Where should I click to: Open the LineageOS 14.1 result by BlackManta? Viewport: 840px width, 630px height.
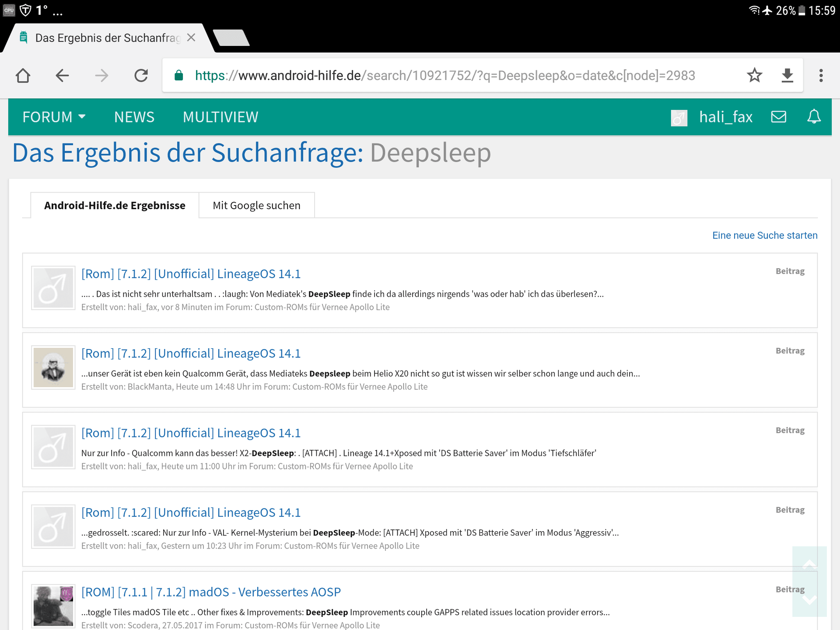(x=191, y=353)
